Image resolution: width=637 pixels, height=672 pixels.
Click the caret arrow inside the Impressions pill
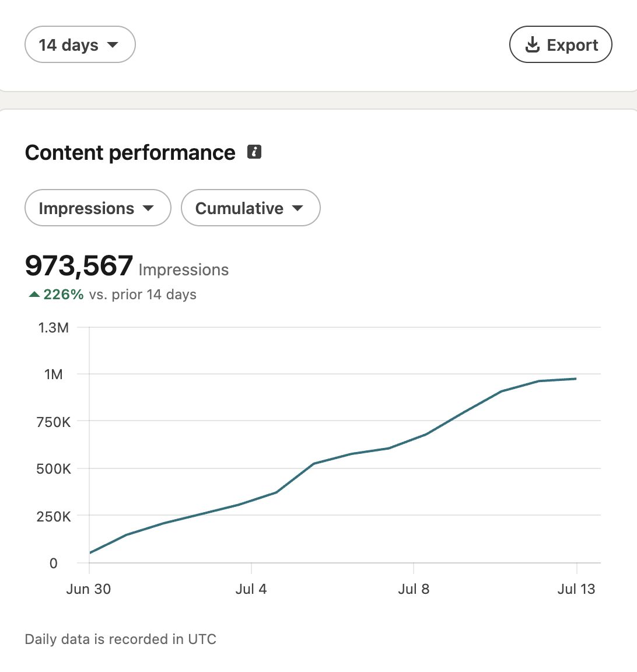click(148, 208)
